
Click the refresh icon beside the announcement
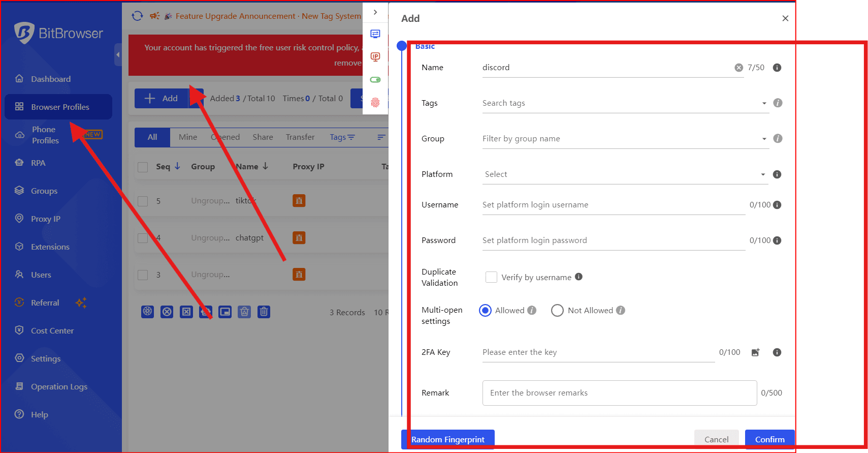point(137,16)
